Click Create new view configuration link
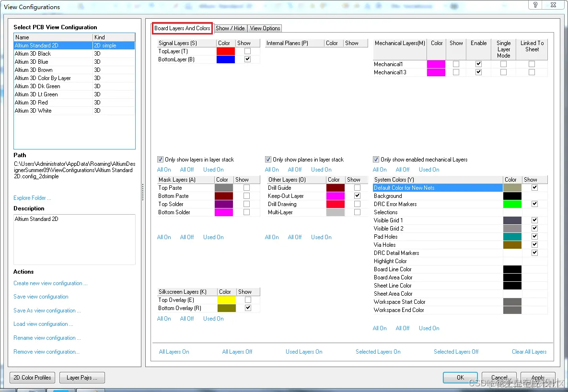This screenshot has width=568, height=392. pos(50,283)
